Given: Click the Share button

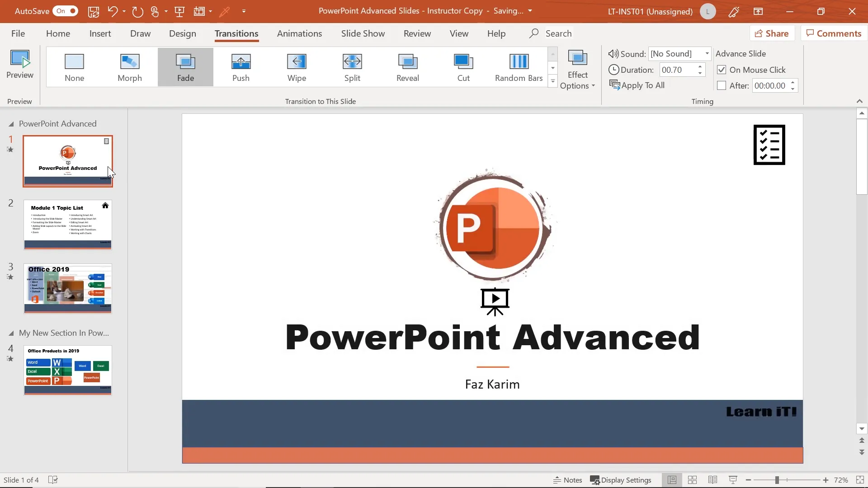Looking at the screenshot, I should point(772,33).
